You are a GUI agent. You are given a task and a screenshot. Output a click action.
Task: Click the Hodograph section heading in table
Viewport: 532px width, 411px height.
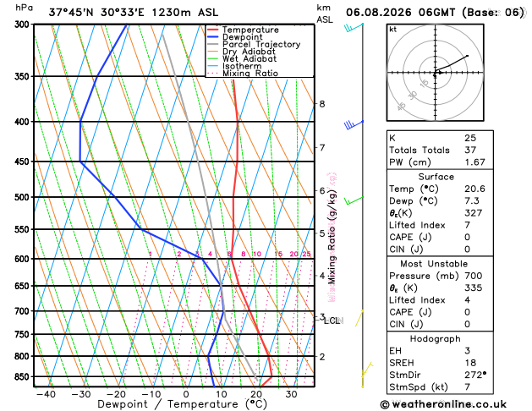[x=435, y=339]
